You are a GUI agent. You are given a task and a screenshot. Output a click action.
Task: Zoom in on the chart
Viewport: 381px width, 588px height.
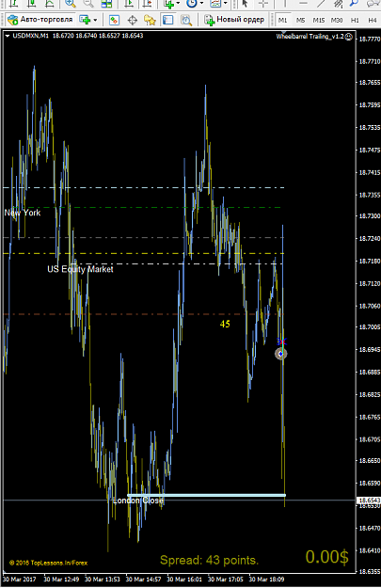[x=71, y=4]
